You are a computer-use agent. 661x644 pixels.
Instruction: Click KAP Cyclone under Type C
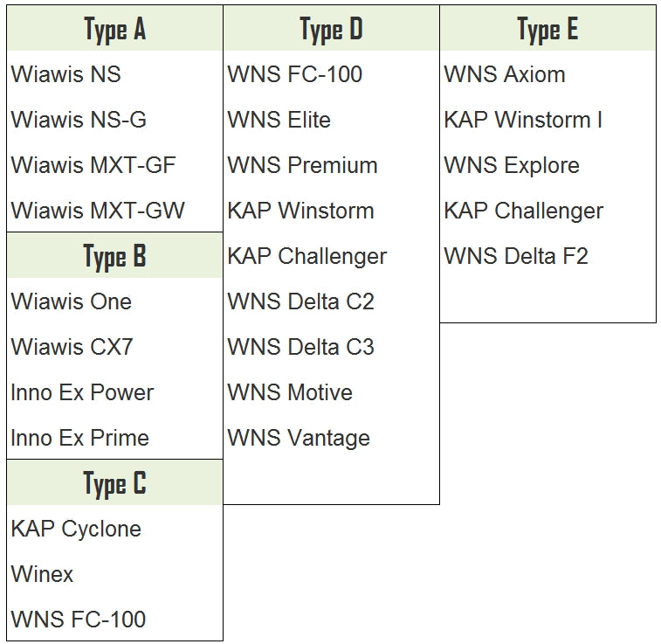(x=76, y=530)
